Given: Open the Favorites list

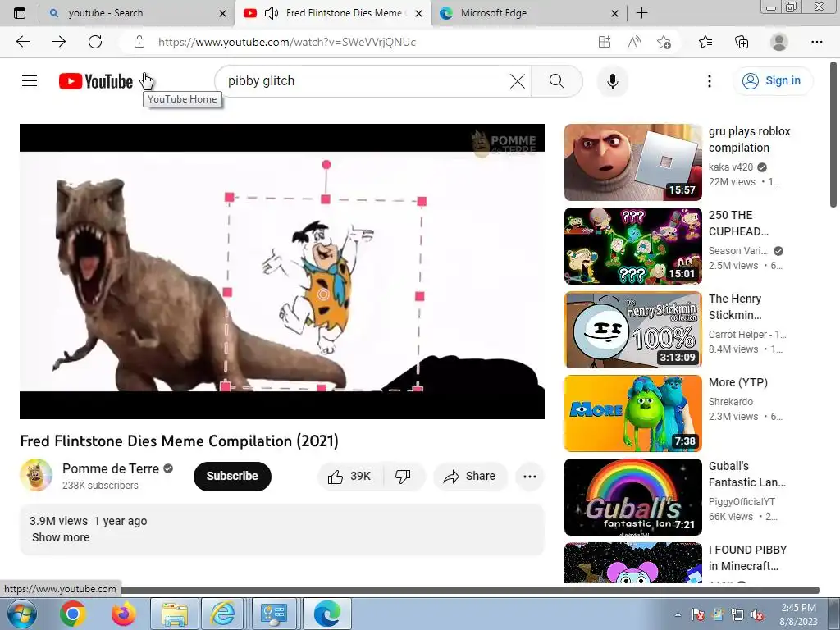Looking at the screenshot, I should [705, 42].
